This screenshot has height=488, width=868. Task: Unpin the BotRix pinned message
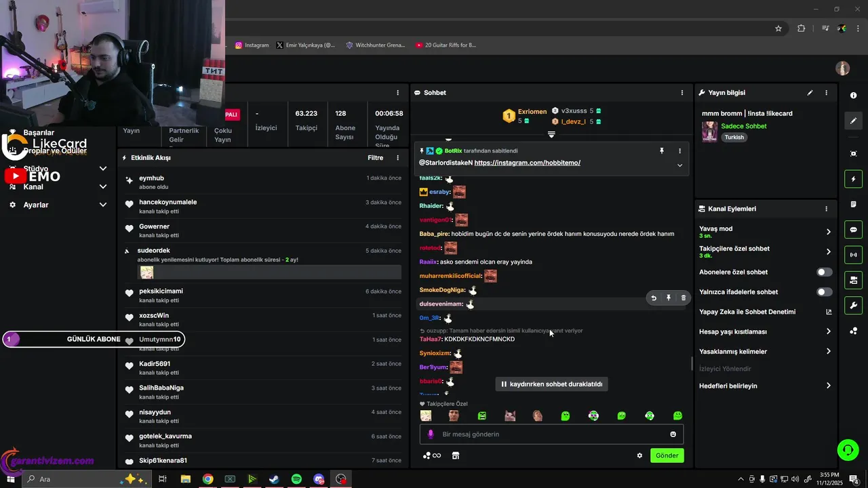coord(662,150)
